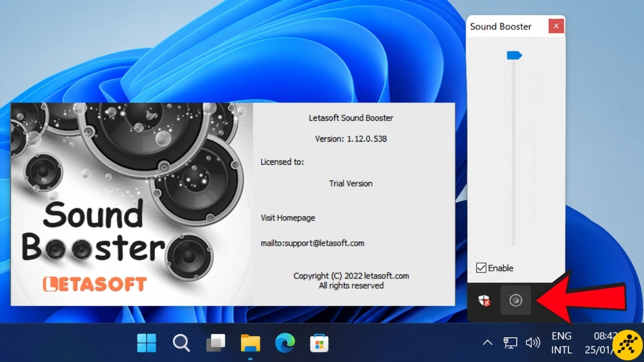The height and width of the screenshot is (362, 644).
Task: Click the speaker volume icon in tray
Action: point(532,343)
